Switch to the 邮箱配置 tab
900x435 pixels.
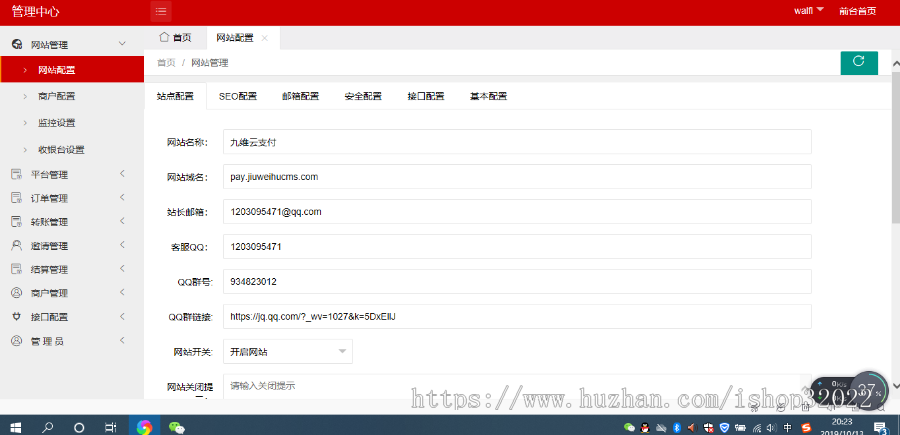coord(300,96)
